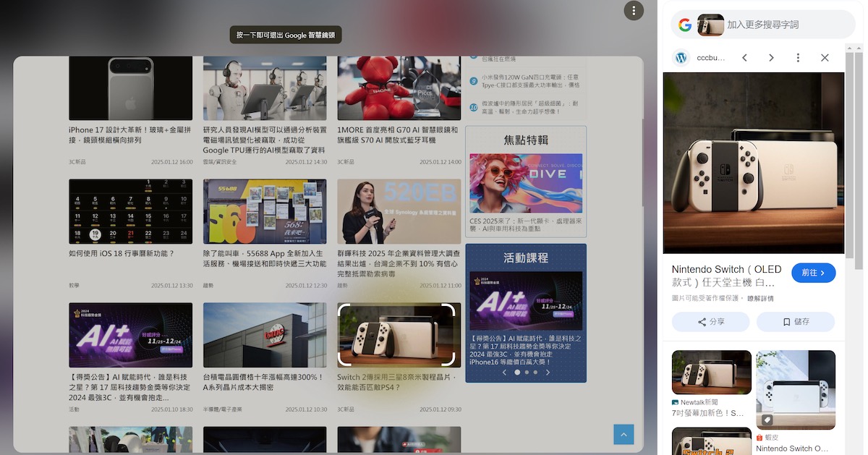Click the selected Switch thumbnail in Lens frame
The height and width of the screenshot is (455, 868).
pyautogui.click(x=399, y=335)
